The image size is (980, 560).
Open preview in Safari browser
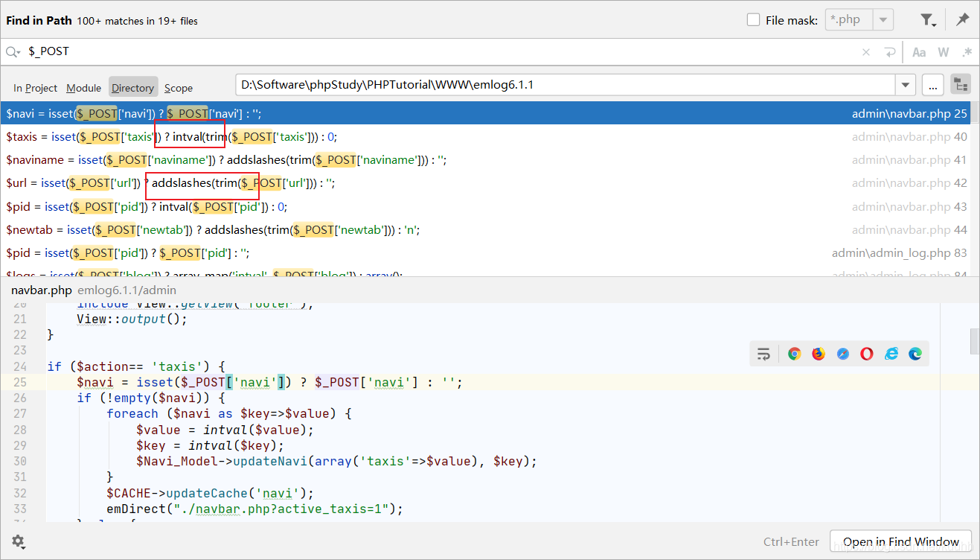coord(842,354)
